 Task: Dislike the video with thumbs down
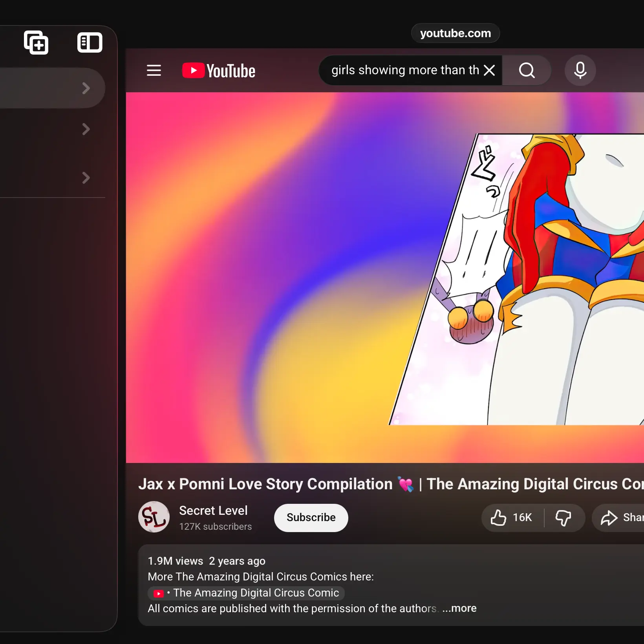point(563,518)
